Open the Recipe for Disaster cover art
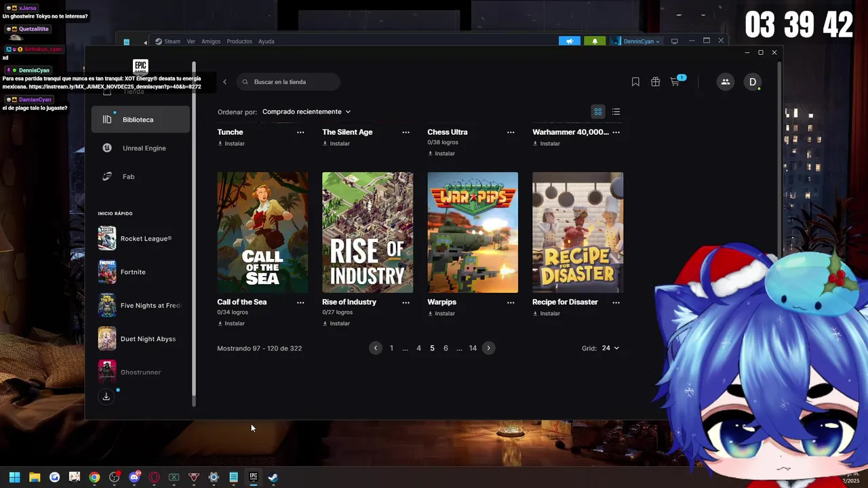Image resolution: width=868 pixels, height=488 pixels. coord(578,232)
